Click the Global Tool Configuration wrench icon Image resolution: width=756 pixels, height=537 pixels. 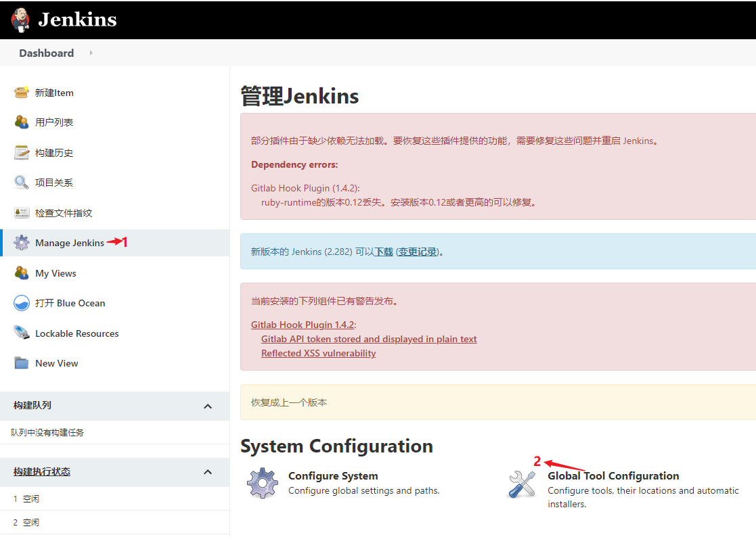pyautogui.click(x=522, y=484)
